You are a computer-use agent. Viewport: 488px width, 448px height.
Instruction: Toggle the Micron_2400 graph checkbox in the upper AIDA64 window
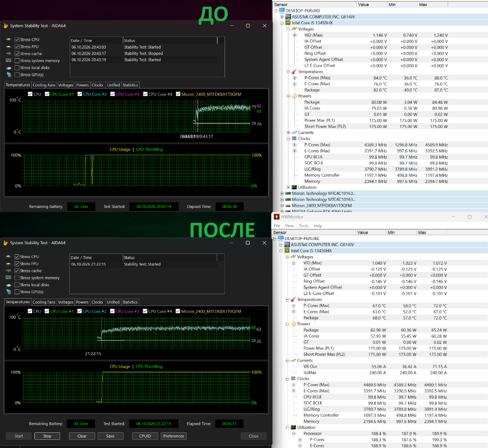pyautogui.click(x=178, y=94)
